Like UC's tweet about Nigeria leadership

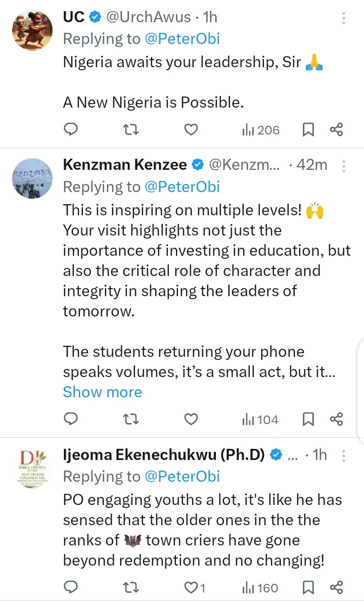(x=191, y=130)
